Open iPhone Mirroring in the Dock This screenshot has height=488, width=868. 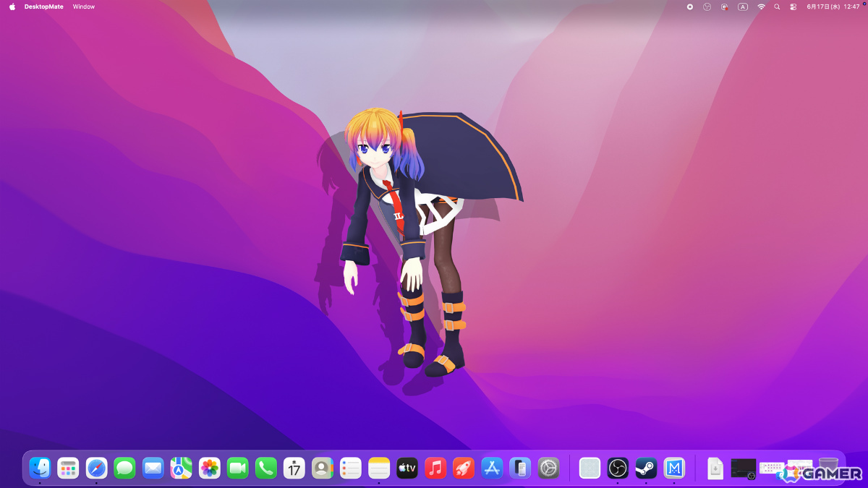[x=520, y=468]
